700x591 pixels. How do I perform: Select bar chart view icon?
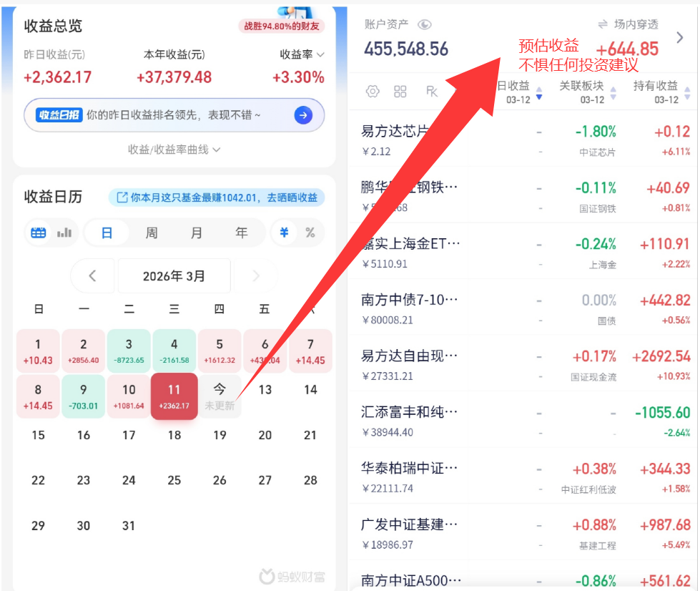tap(64, 233)
